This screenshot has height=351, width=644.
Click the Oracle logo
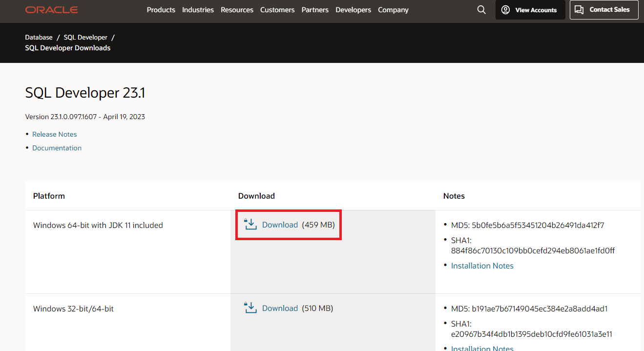(x=51, y=9)
